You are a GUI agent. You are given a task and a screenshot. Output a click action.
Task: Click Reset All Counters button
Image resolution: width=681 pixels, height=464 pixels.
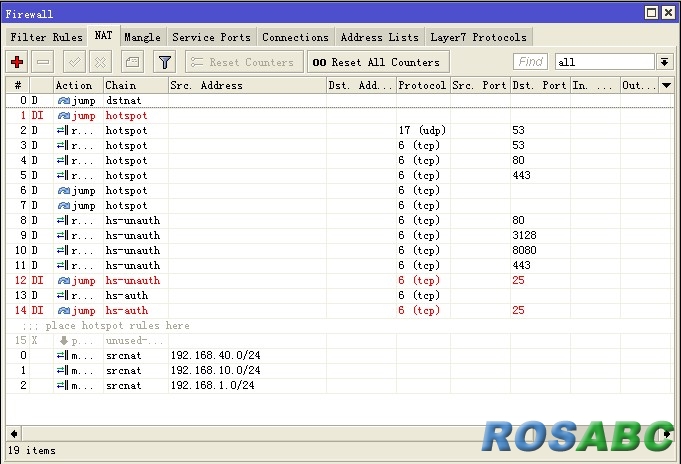[378, 62]
